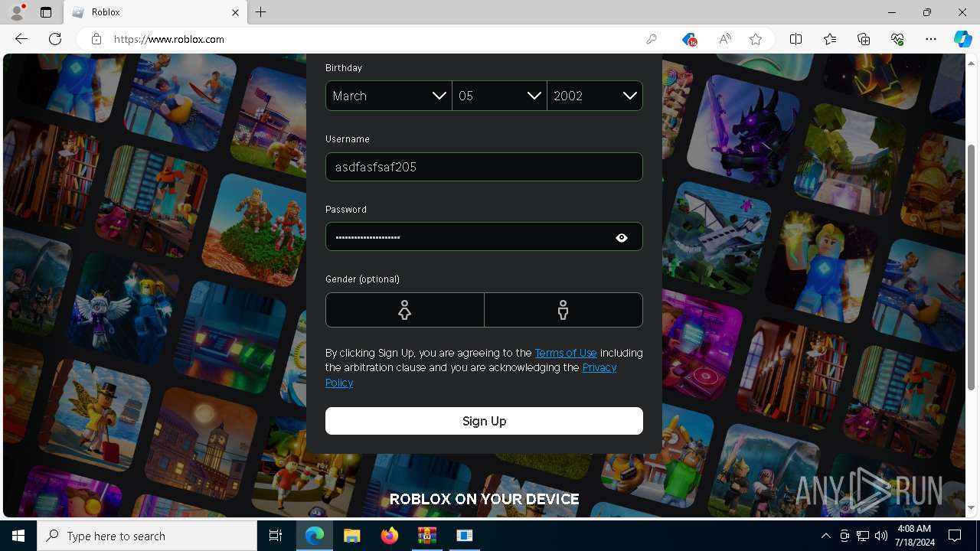Open the Copilot sidebar
This screenshot has height=551, width=980.
[x=962, y=39]
